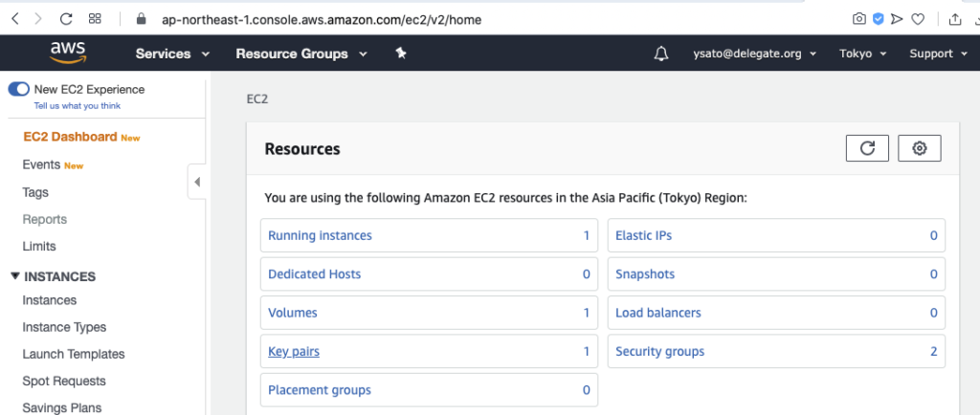This screenshot has width=980, height=415.
Task: Open the browser tab grid icon
Action: (96, 18)
